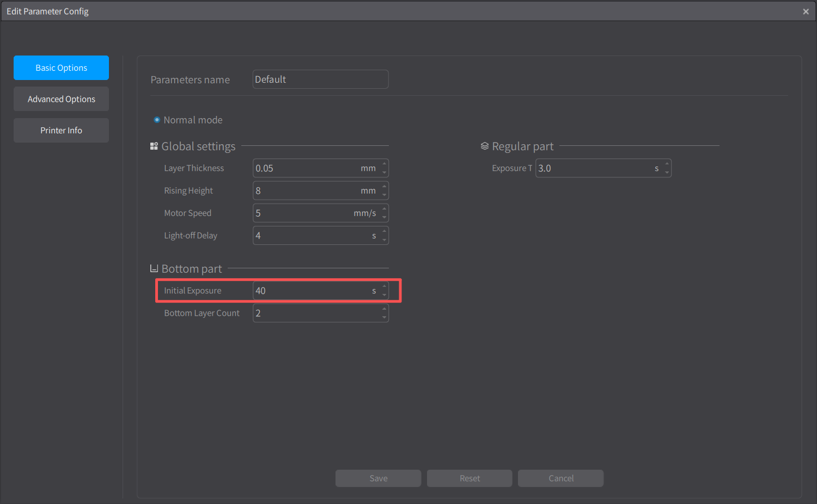
Task: Click the Cancel button
Action: (560, 478)
